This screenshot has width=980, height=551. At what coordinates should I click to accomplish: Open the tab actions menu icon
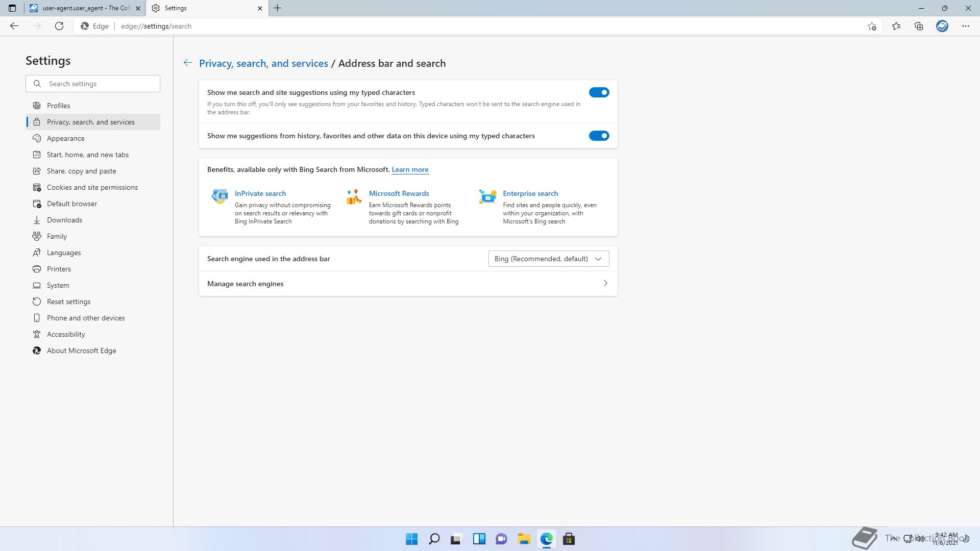pyautogui.click(x=12, y=8)
